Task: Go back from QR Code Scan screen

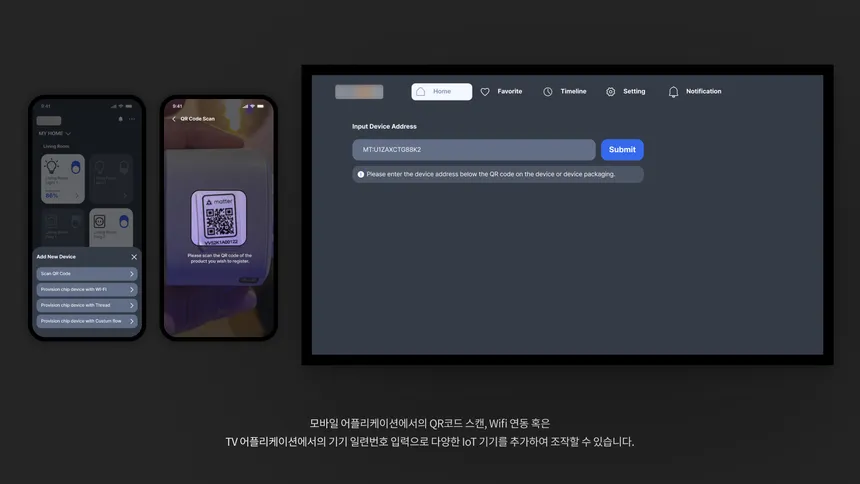Action: pyautogui.click(x=174, y=119)
